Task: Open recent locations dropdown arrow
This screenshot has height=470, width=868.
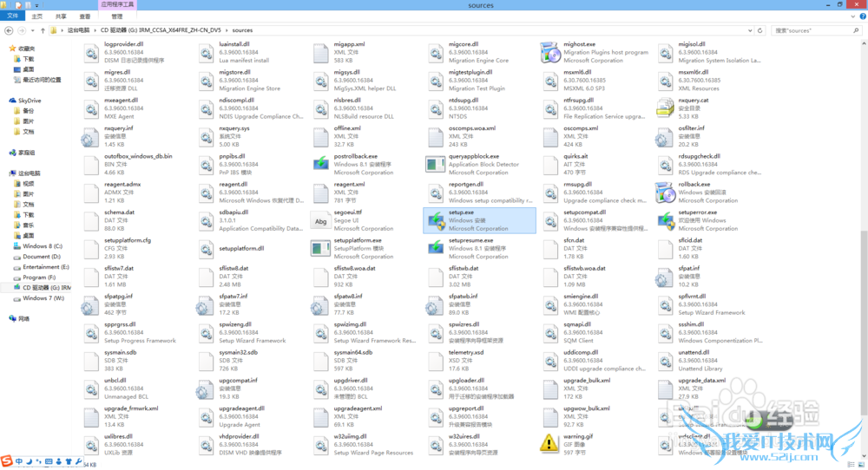Action: point(33,30)
